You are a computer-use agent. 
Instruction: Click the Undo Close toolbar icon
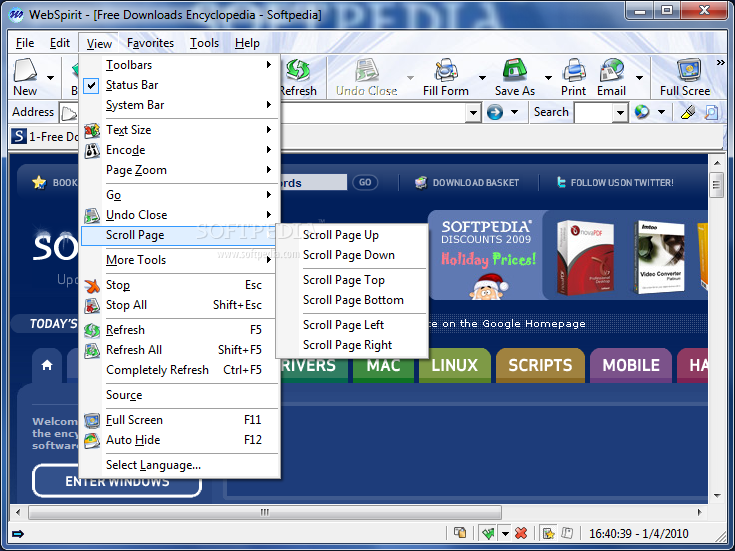(367, 70)
